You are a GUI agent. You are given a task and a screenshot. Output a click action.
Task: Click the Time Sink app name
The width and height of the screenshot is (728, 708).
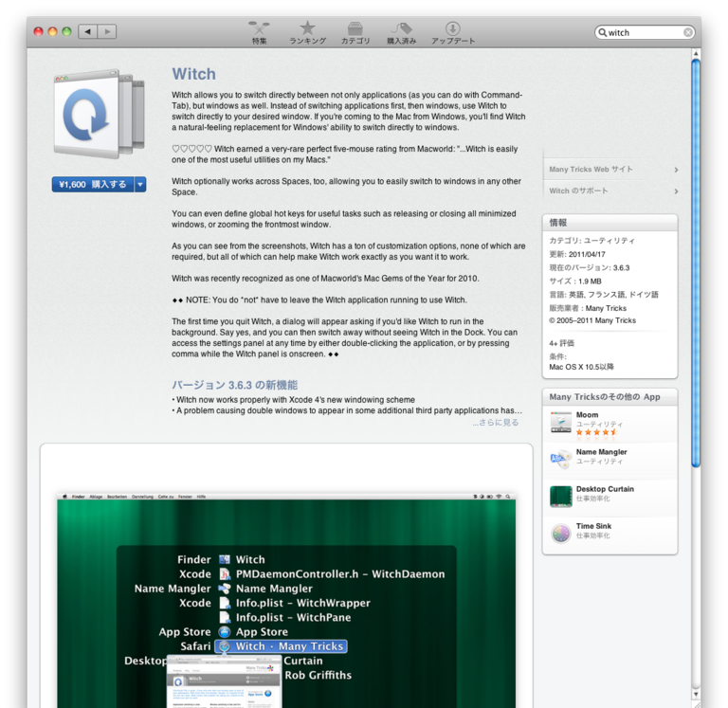click(x=593, y=526)
